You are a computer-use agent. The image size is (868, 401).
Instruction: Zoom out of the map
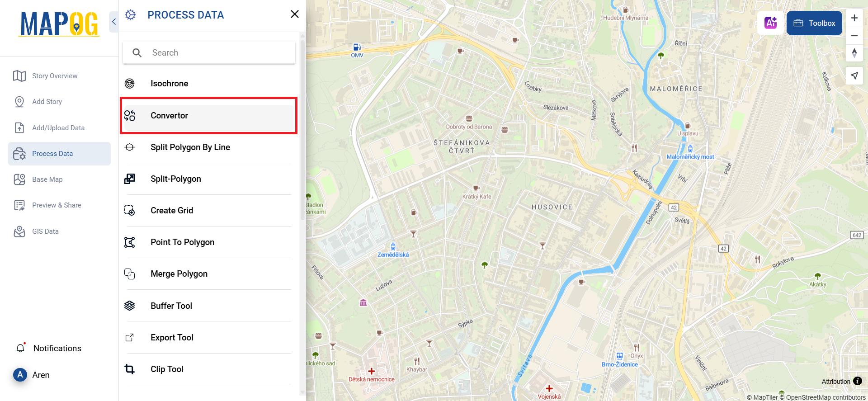click(x=854, y=36)
